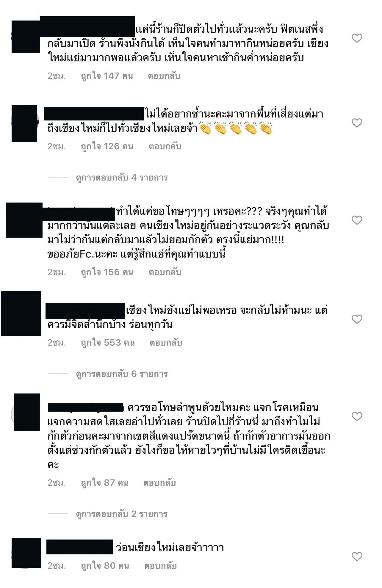
Task: Tap heart on the clapping emoji comment
Action: (x=357, y=123)
